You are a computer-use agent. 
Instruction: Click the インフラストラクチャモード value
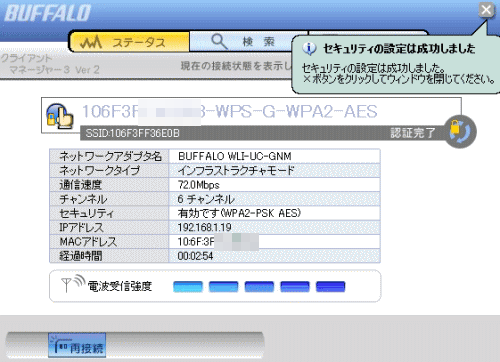(x=236, y=170)
